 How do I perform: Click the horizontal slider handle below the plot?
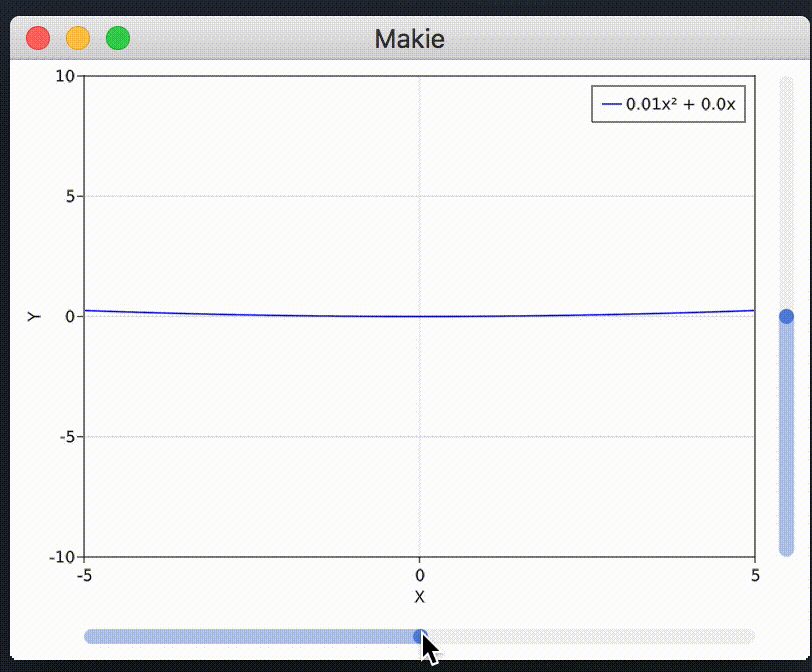tap(420, 636)
